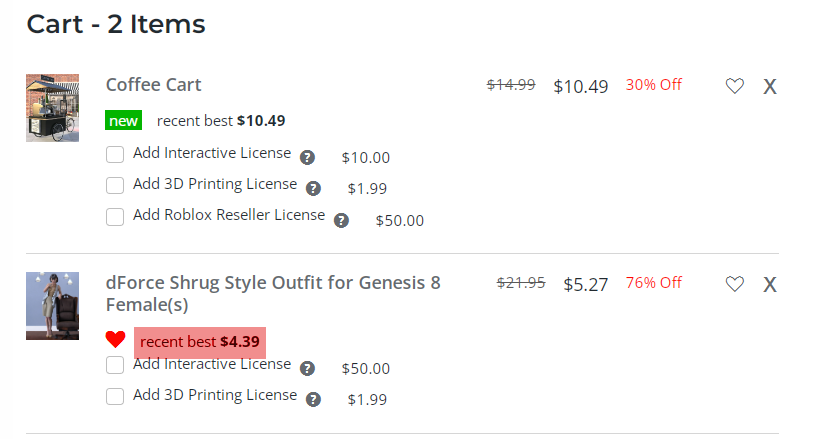Tick the Add Roblox Reseller License checkbox
This screenshot has height=439, width=819.
point(115,217)
